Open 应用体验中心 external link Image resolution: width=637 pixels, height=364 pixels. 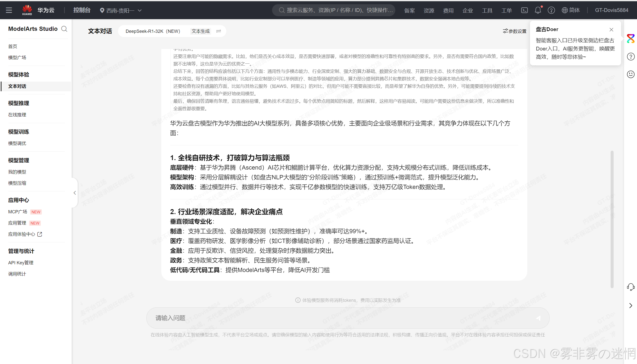(x=25, y=234)
